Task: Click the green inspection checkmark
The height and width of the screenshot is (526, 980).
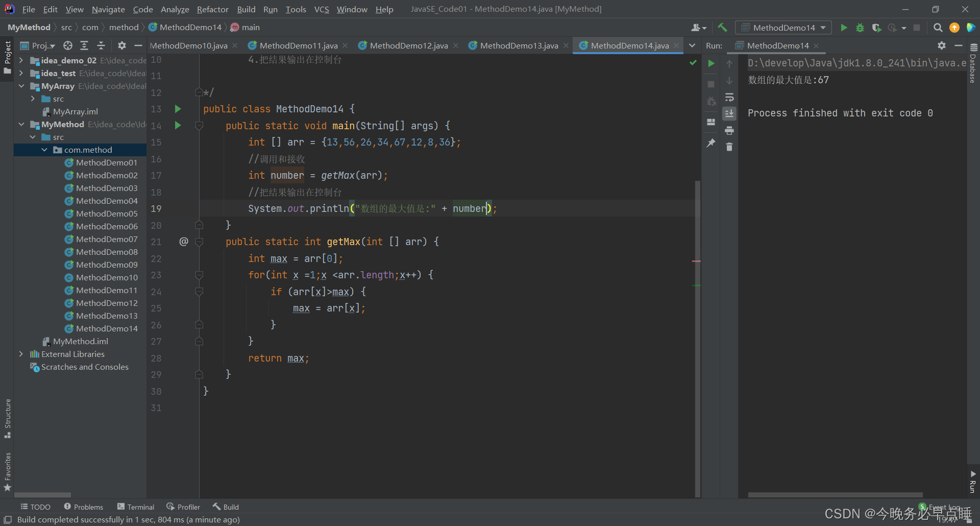Action: click(x=693, y=62)
